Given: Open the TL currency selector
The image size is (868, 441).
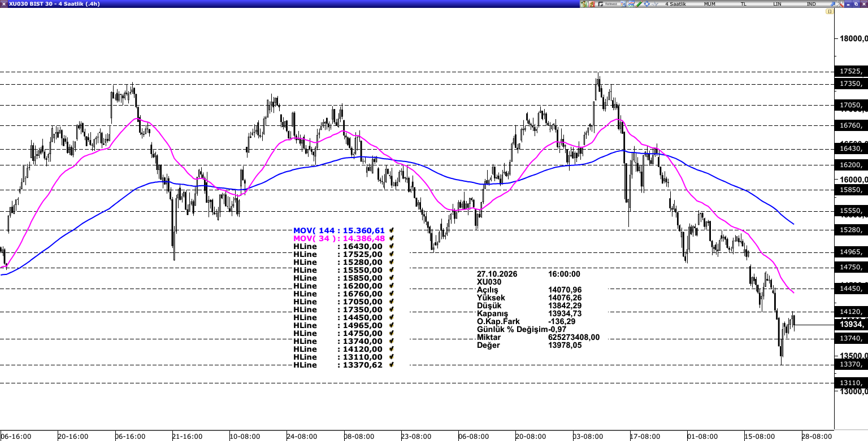Looking at the screenshot, I should point(743,4).
